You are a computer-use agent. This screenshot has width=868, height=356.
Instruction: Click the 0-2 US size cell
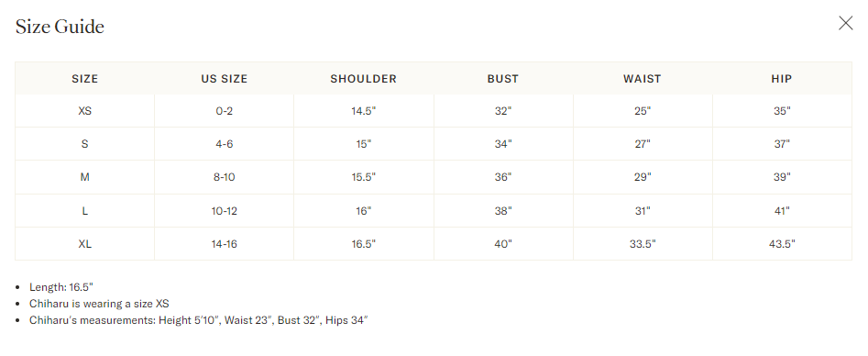pyautogui.click(x=225, y=111)
